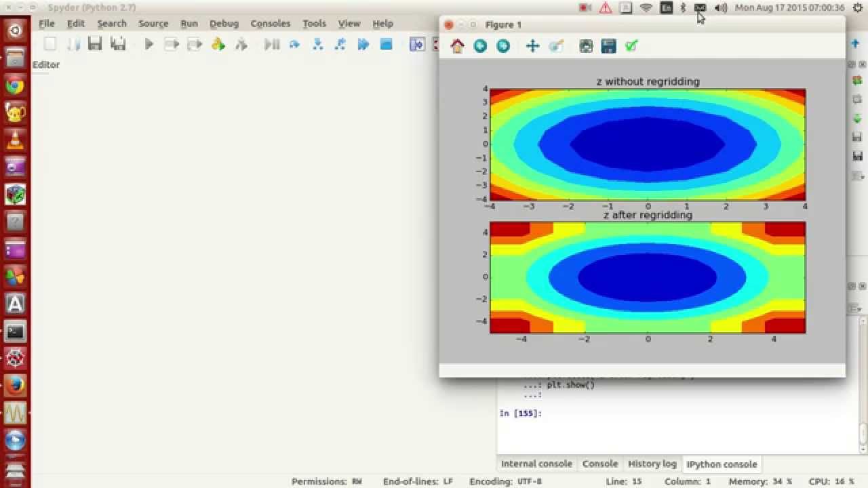
Task: Click the Open file toolbar icon
Action: [73, 45]
